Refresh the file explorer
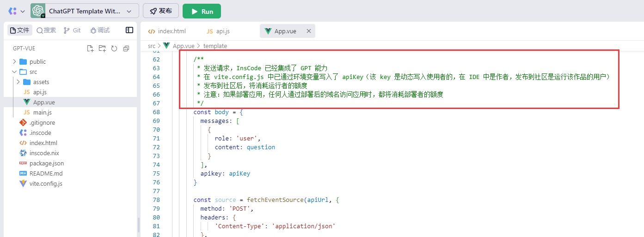 114,48
